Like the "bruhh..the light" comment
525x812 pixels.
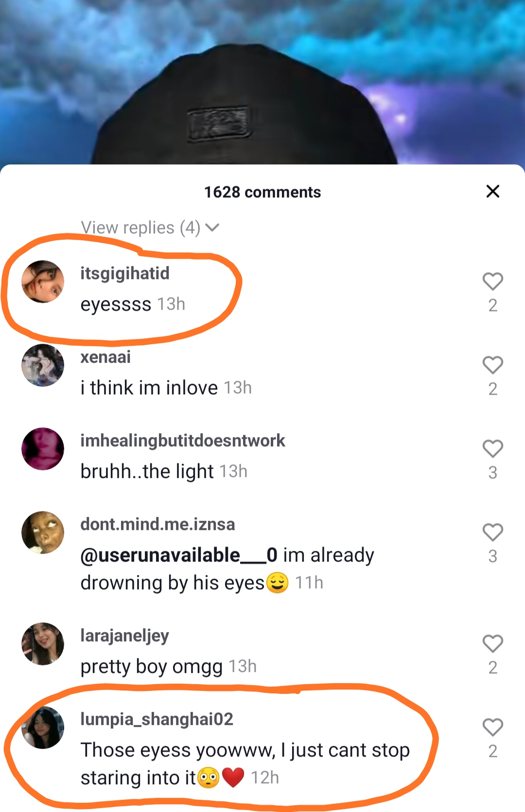point(492,449)
